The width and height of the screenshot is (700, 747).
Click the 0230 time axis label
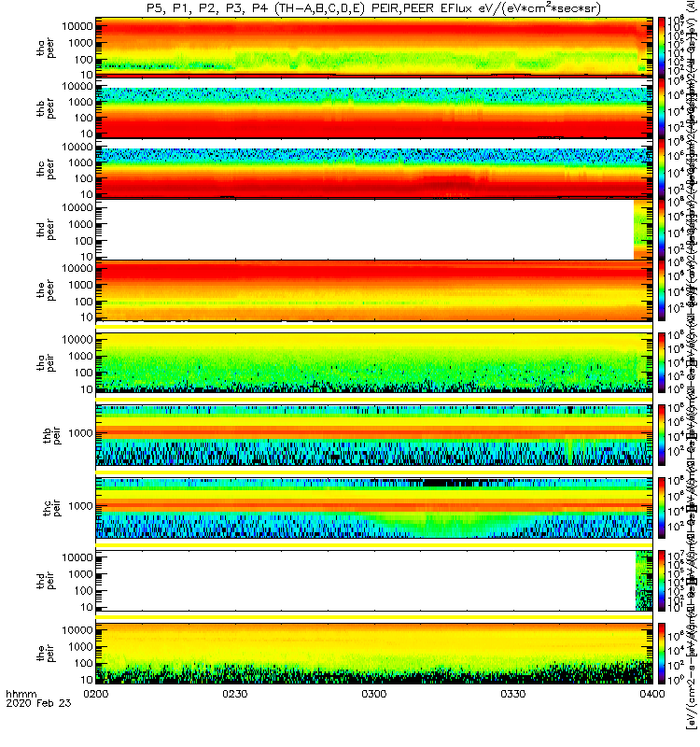[x=235, y=694]
